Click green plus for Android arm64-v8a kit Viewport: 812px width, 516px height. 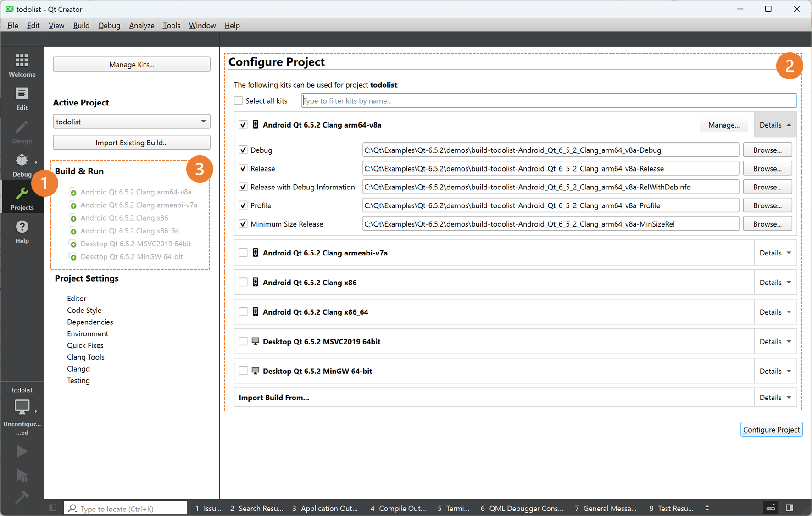[x=73, y=193]
